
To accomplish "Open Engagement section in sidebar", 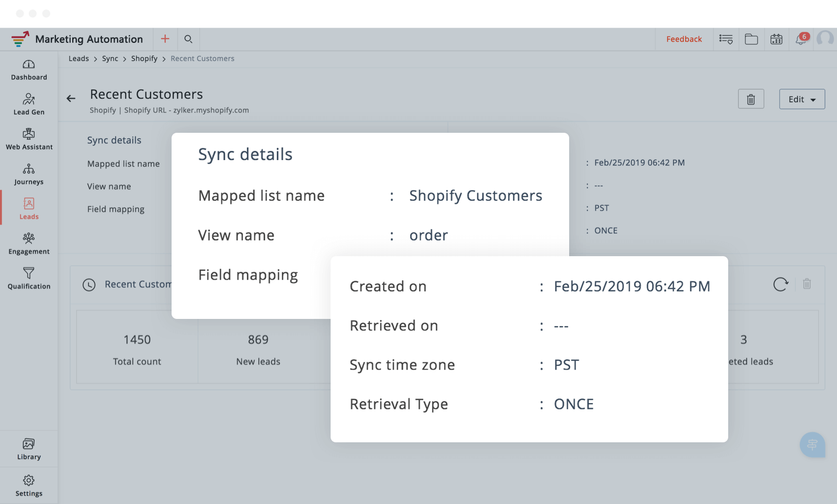I will coord(29,244).
